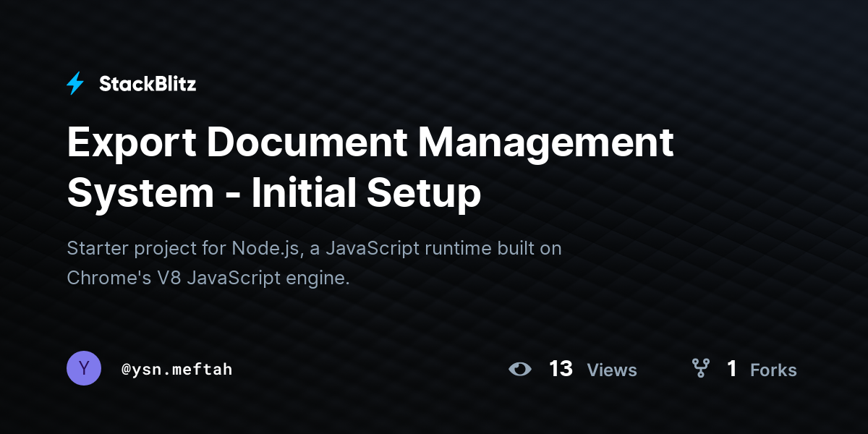This screenshot has height=434, width=868.
Task: Click the Views label
Action: click(x=612, y=370)
